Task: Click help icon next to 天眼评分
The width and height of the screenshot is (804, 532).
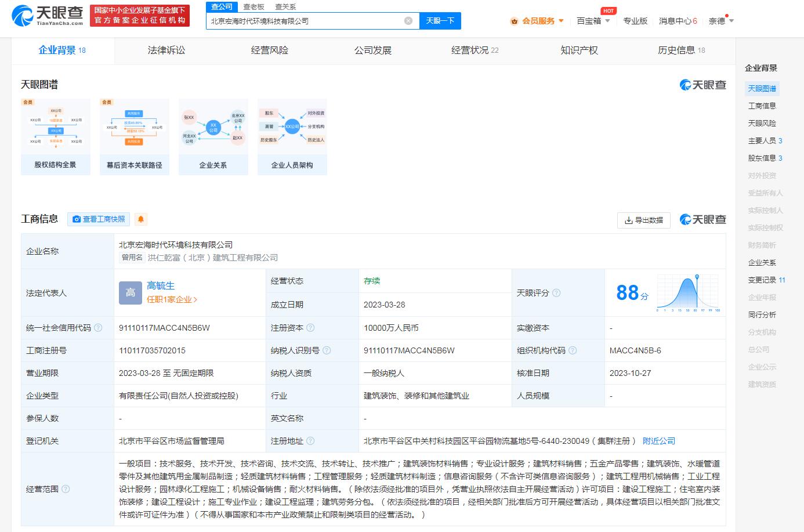Action: pyautogui.click(x=556, y=293)
